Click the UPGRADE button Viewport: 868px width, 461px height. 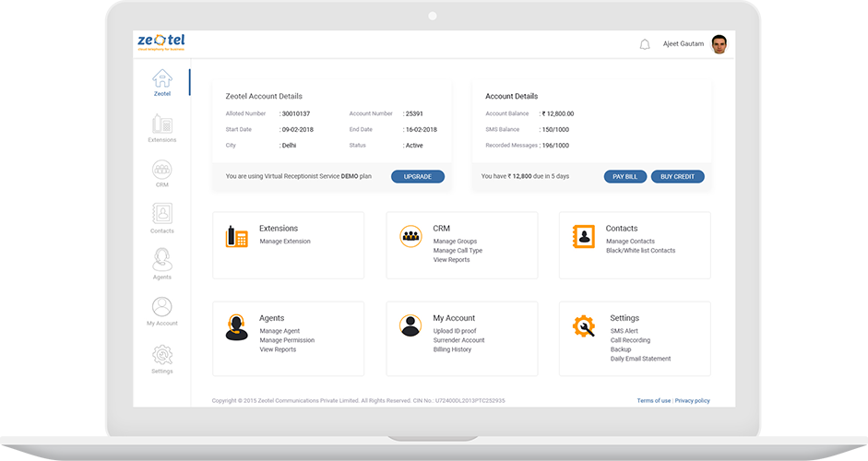[x=417, y=176]
